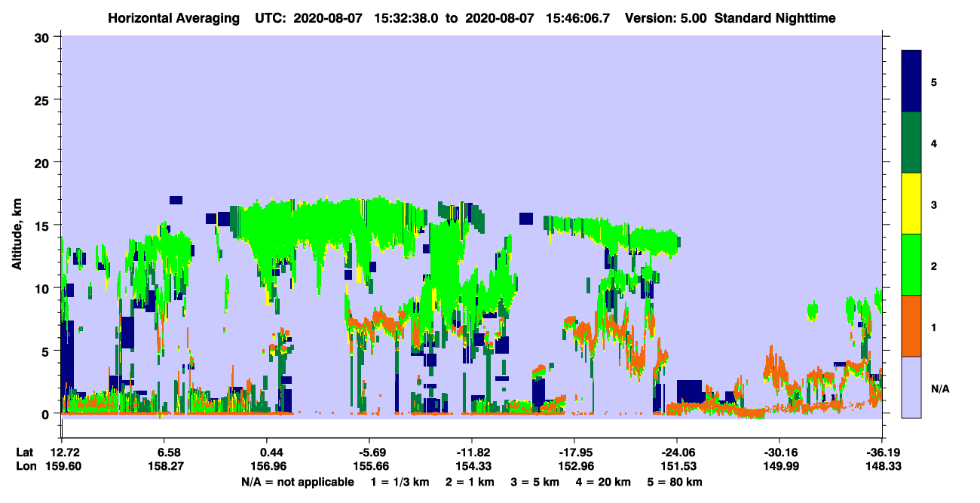Click the 15 altitude tick label
The image size is (980, 503).
pyautogui.click(x=44, y=225)
